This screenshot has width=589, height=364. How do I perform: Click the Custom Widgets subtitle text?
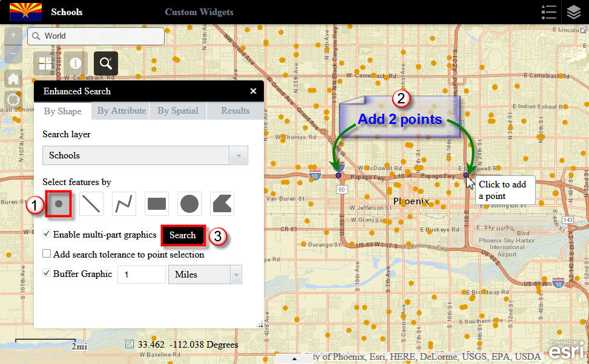pos(199,12)
